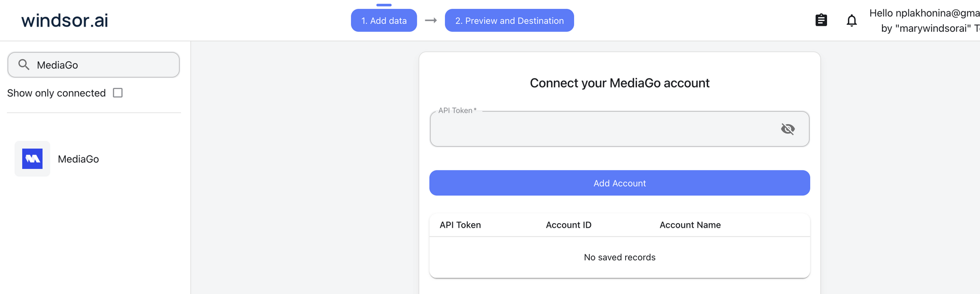Click the API Token column header
Image resolution: width=980 pixels, height=294 pixels.
click(x=460, y=225)
